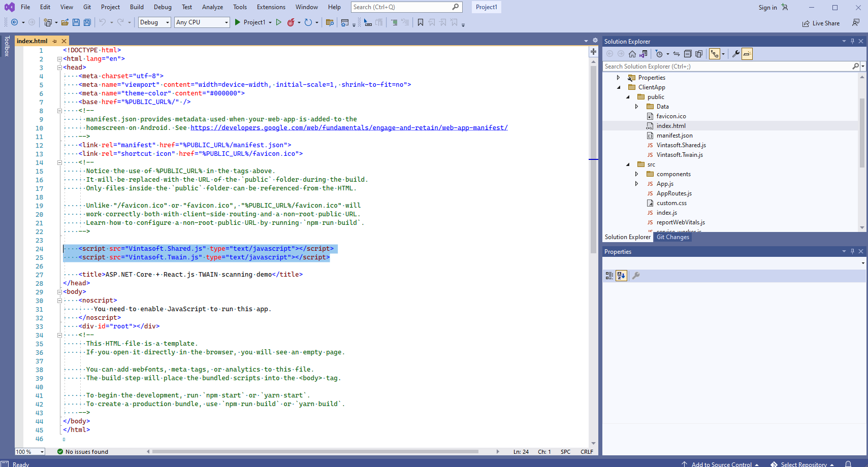Viewport: 868px width, 467px height.
Task: Click the Hot Reload flame icon
Action: point(291,22)
